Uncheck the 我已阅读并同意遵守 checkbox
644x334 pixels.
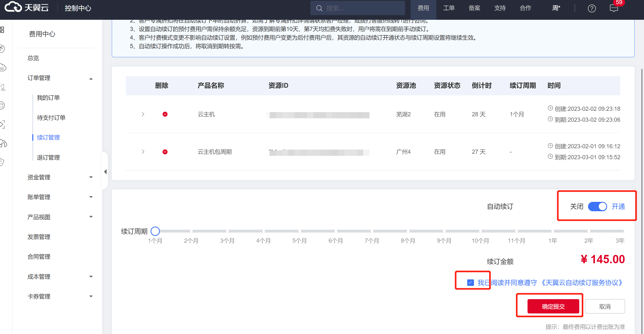coord(470,283)
